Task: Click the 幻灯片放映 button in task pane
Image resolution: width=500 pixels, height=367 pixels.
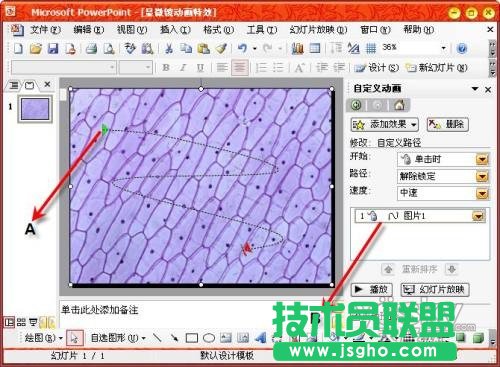Action: (x=435, y=289)
